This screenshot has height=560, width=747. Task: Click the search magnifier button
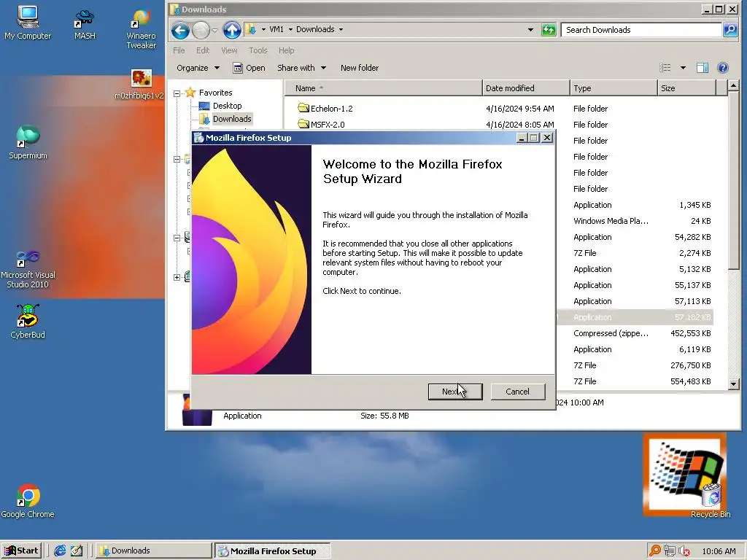point(729,29)
